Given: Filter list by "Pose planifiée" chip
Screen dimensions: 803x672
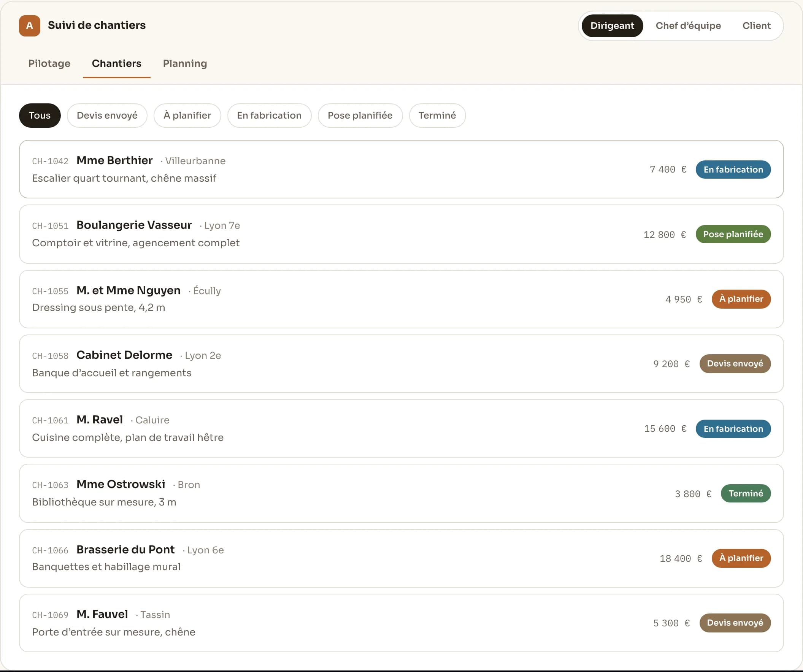Looking at the screenshot, I should (x=360, y=116).
